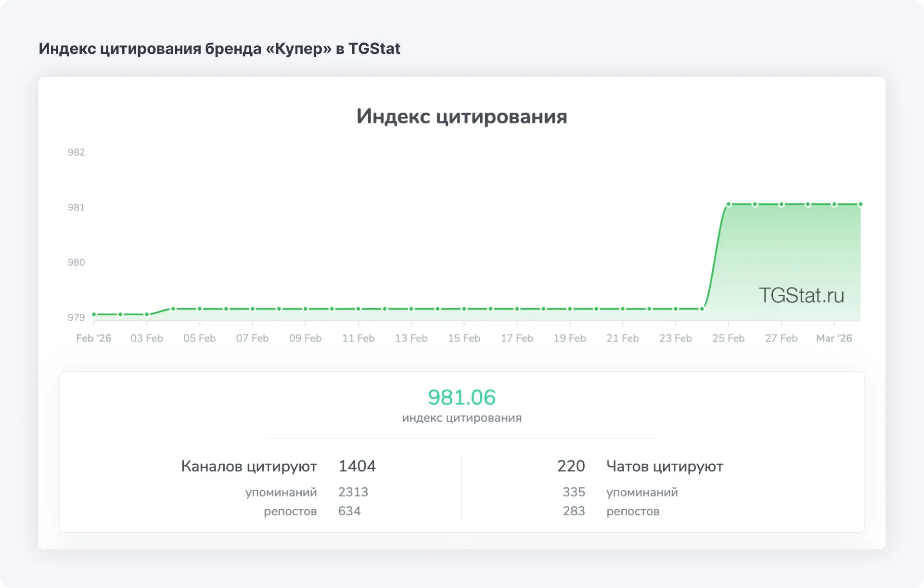Click the data point above 03 Feb

pos(147,314)
